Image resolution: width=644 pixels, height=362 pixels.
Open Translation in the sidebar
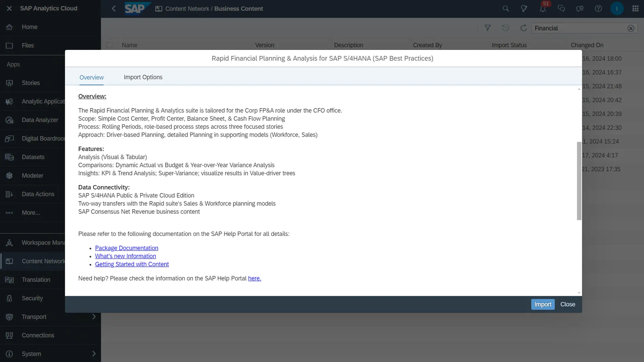pyautogui.click(x=32, y=280)
